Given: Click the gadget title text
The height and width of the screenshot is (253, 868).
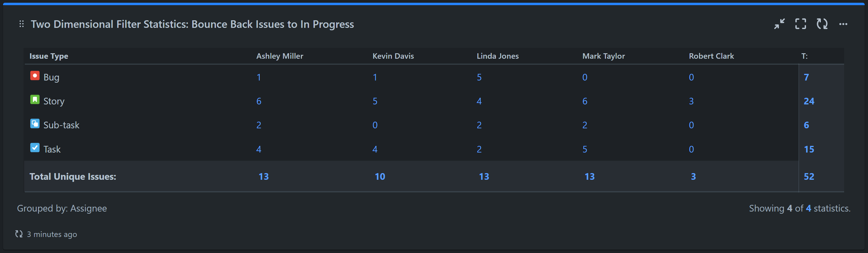Looking at the screenshot, I should 192,24.
